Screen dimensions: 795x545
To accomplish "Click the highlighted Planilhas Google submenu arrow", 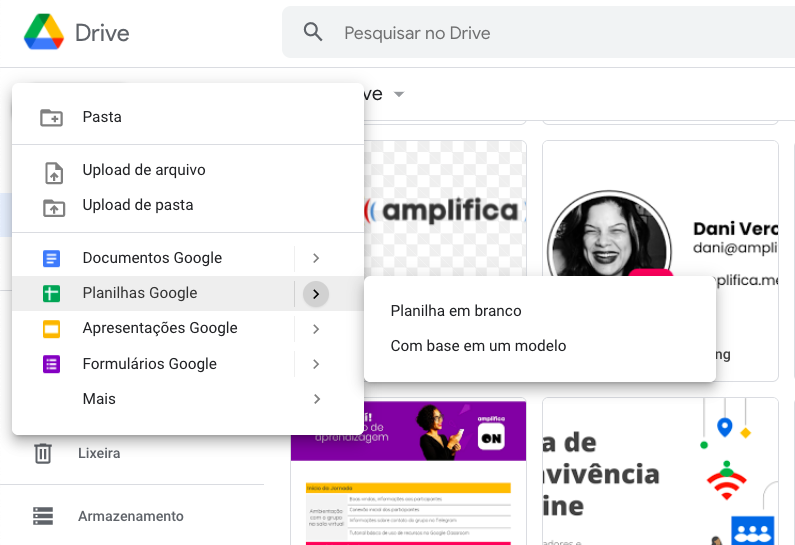I will click(x=316, y=294).
